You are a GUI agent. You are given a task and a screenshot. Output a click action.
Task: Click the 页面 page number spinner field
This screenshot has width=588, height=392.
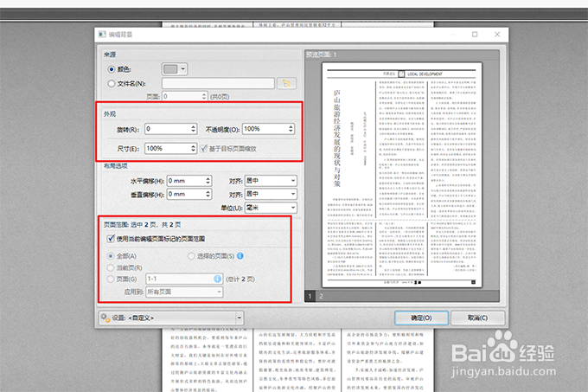(x=184, y=96)
